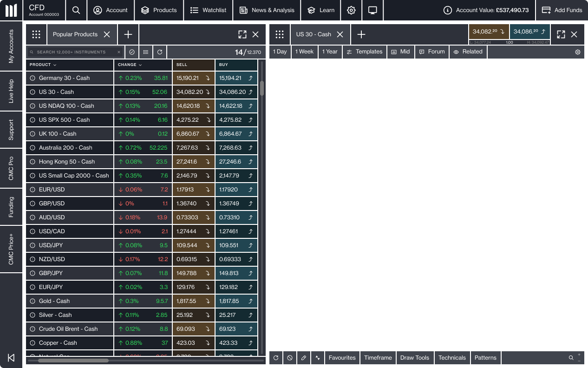Open News & Analysis menu

[x=267, y=10]
